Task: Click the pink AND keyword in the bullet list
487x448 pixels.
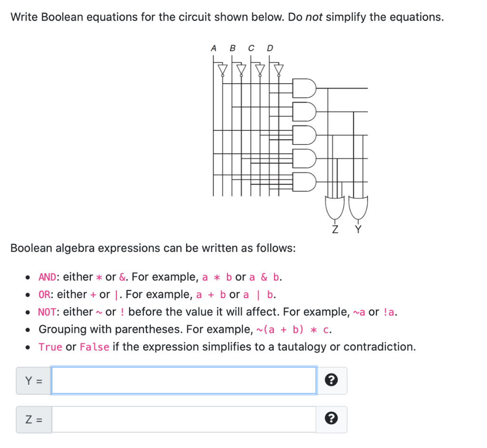Action: tap(48, 277)
